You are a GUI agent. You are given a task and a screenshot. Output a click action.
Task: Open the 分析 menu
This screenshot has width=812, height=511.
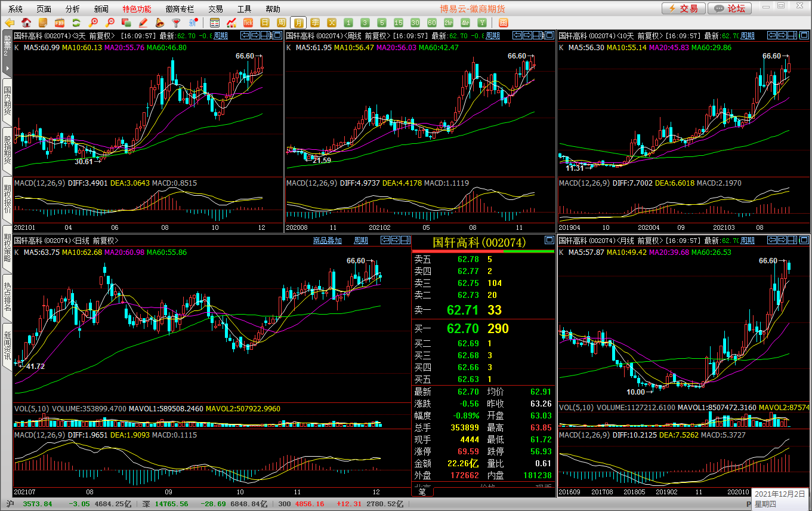72,9
